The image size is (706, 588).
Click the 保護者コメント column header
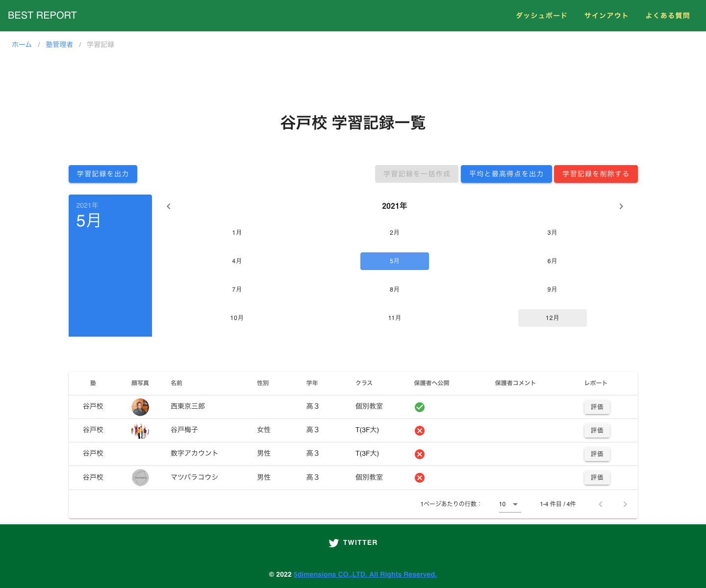[x=515, y=383]
